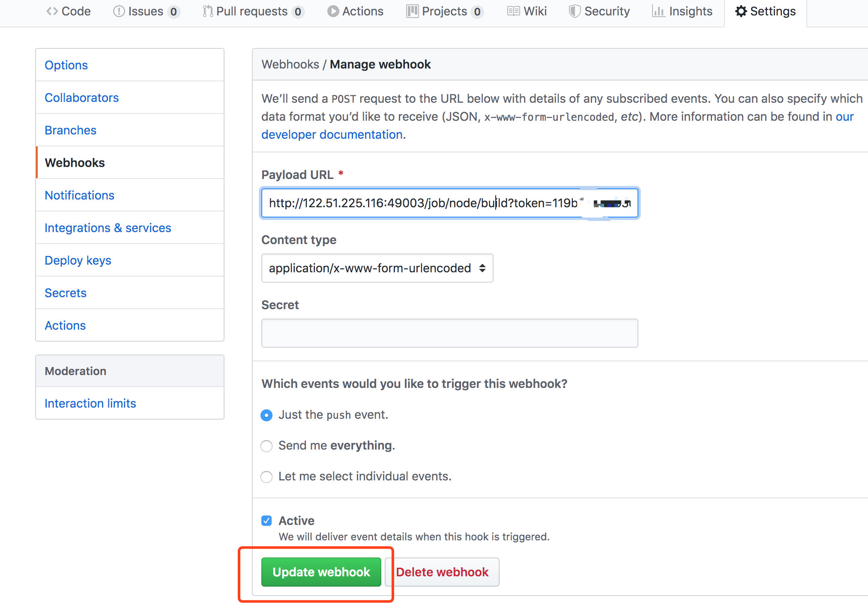This screenshot has height=614, width=868.
Task: Go to Branches settings page
Action: point(71,130)
